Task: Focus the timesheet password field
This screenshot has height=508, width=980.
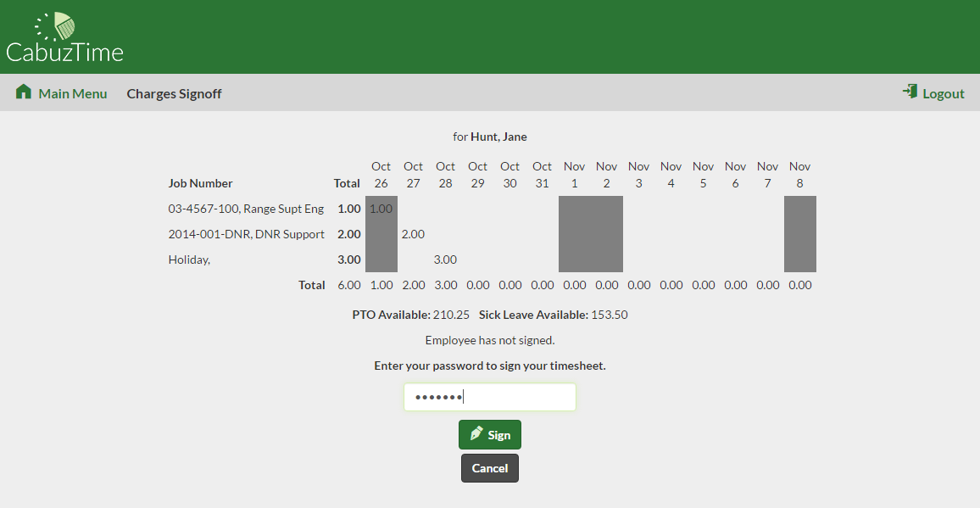Action: (x=489, y=397)
